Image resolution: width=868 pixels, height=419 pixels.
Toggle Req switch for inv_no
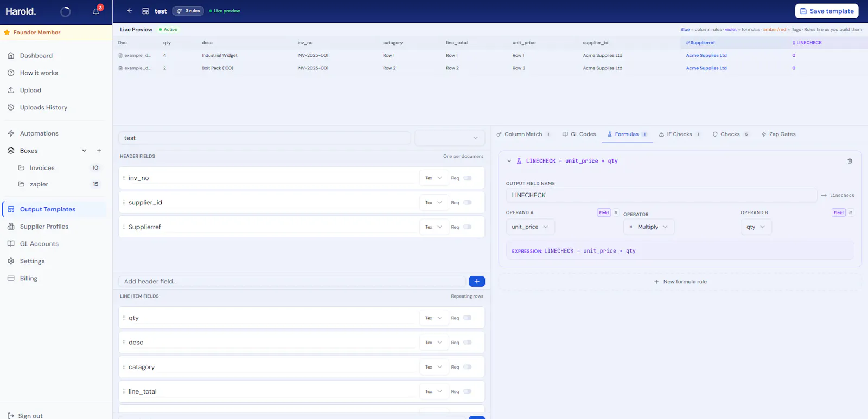pos(468,178)
